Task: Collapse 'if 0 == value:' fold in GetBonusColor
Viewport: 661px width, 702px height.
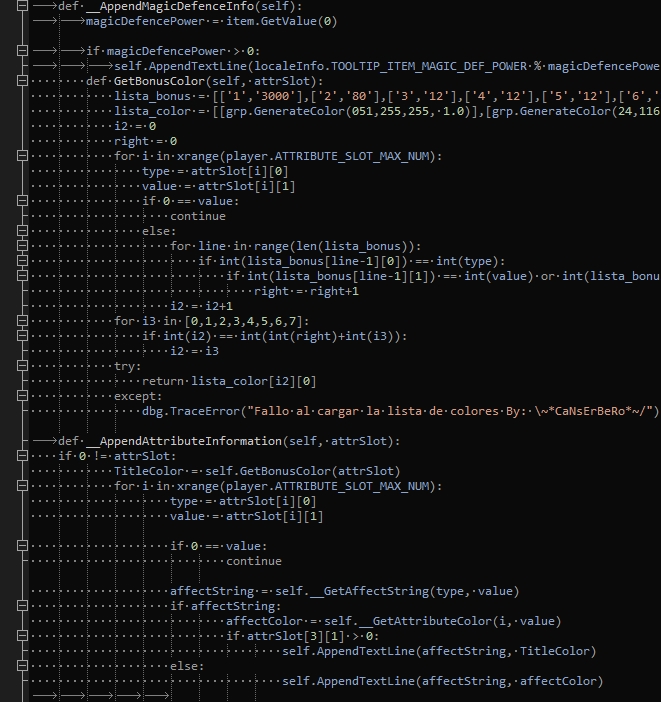Action: 22,201
